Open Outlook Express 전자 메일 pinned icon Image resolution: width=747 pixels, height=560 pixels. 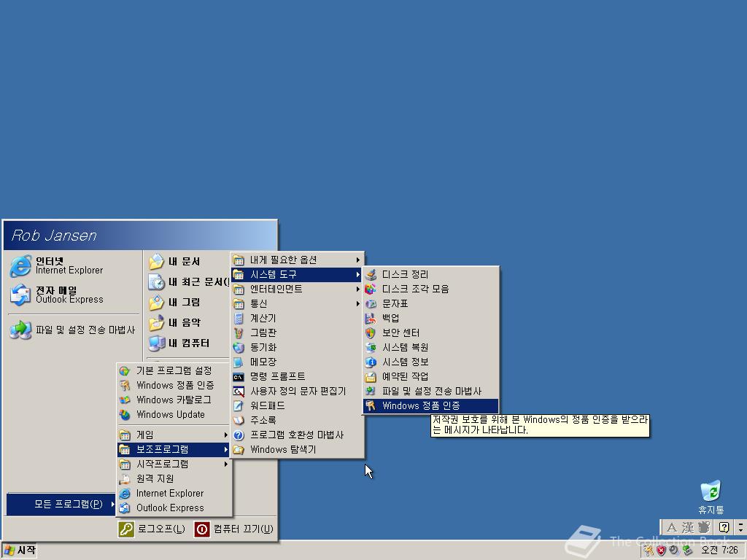(20, 295)
